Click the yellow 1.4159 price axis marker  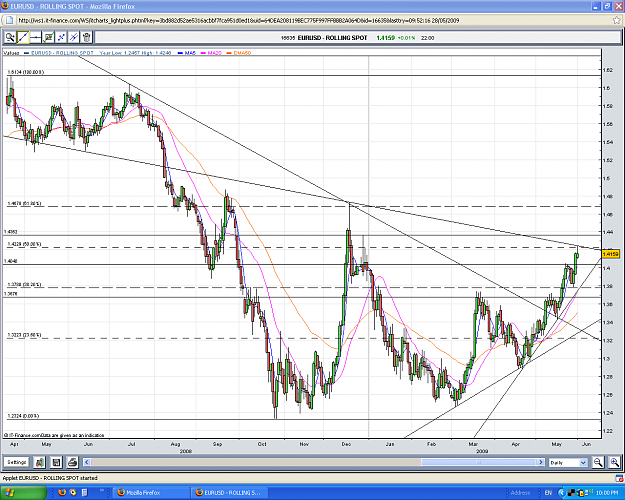611,254
